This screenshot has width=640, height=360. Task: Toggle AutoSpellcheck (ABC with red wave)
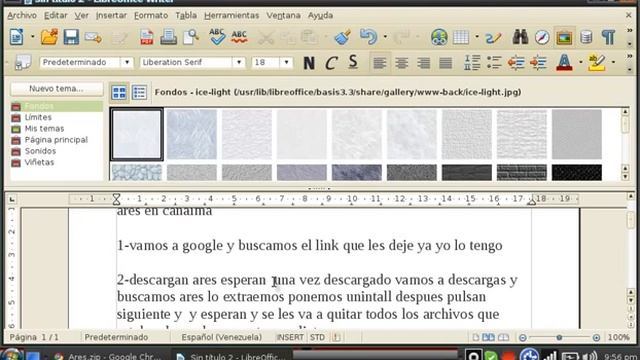(x=239, y=37)
